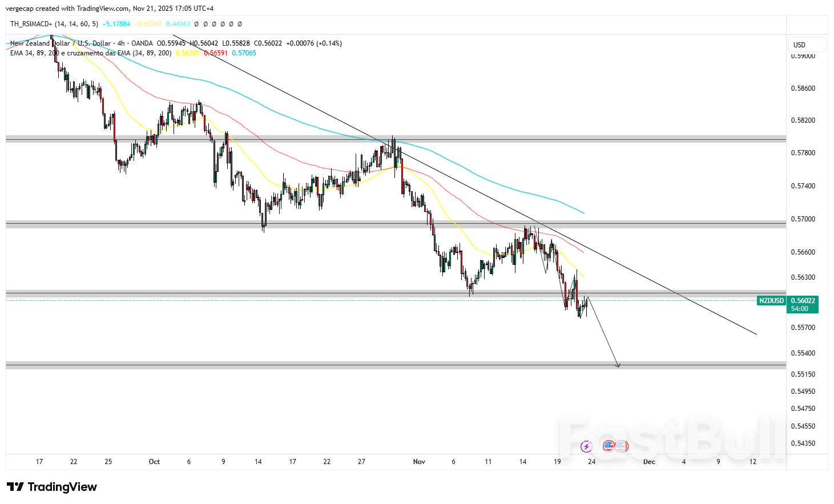Screen dimensions: 834x504
Task: Click the Oct label on the time axis
Action: tap(154, 462)
